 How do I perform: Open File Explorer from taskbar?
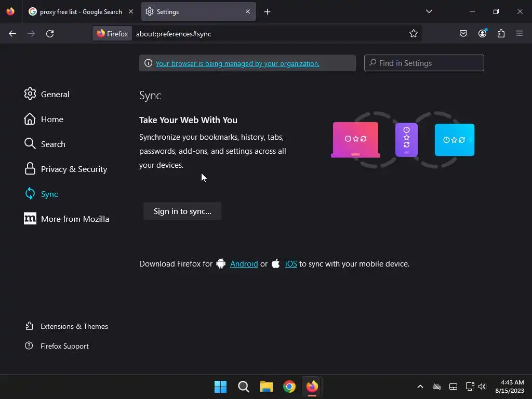click(267, 387)
